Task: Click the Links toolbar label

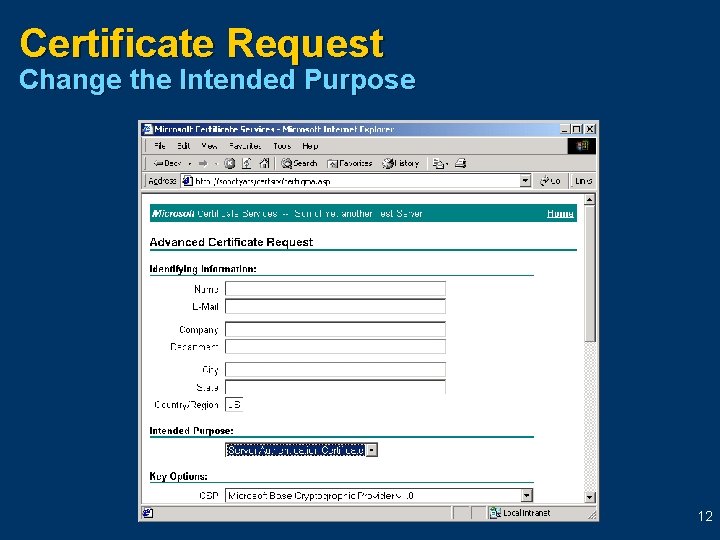Action: 583,181
